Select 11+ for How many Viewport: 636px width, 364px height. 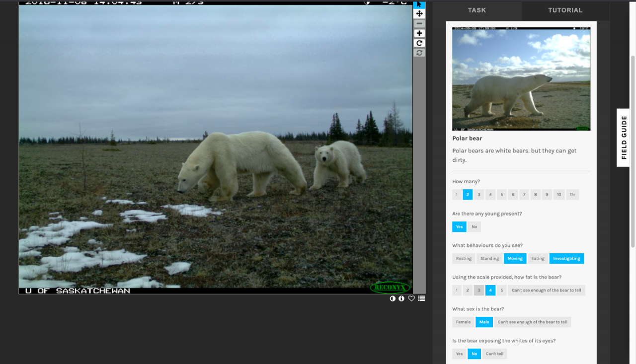coord(573,195)
